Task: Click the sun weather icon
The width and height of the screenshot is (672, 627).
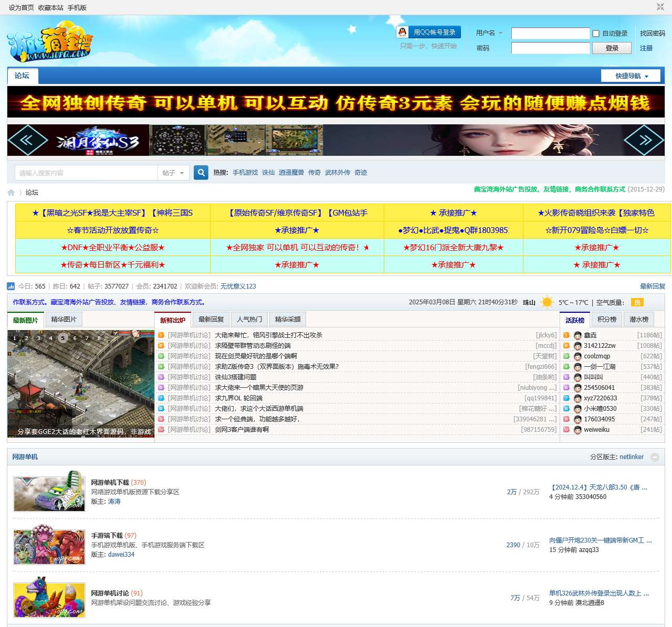Action: click(547, 302)
